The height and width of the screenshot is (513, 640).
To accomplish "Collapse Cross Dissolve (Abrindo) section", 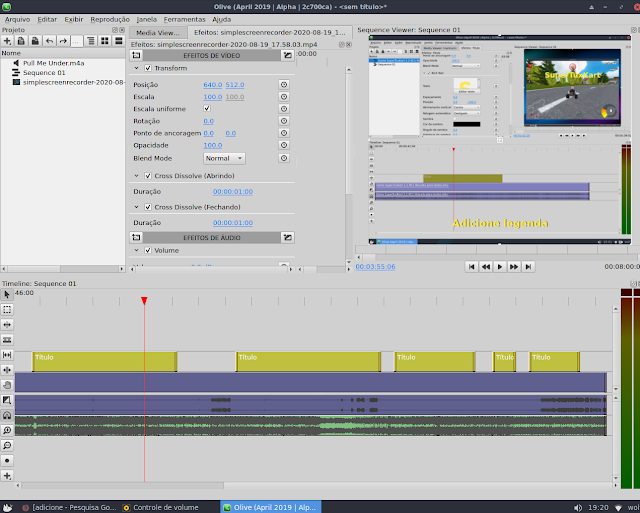I will pyautogui.click(x=137, y=176).
